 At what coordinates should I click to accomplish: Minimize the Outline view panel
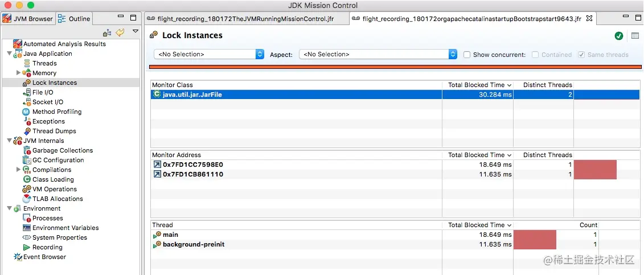[x=120, y=17]
